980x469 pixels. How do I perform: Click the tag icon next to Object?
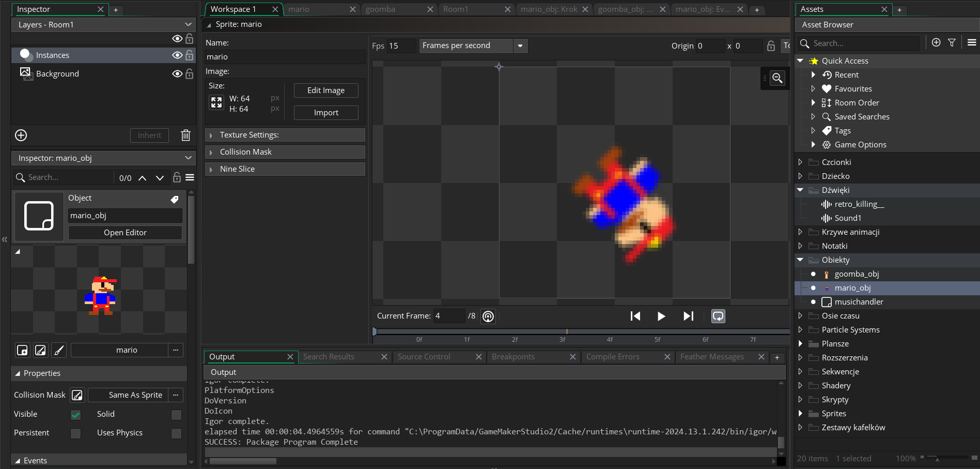(x=175, y=199)
